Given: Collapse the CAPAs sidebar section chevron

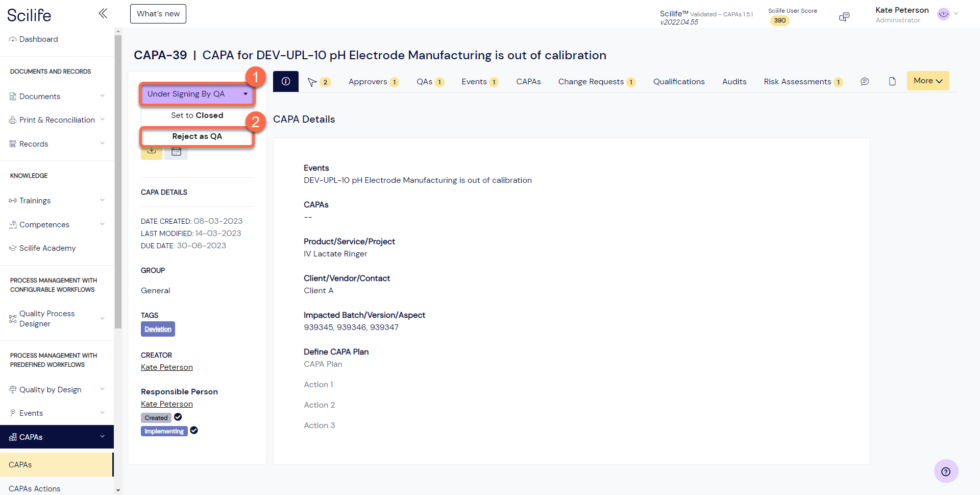Looking at the screenshot, I should coord(102,437).
